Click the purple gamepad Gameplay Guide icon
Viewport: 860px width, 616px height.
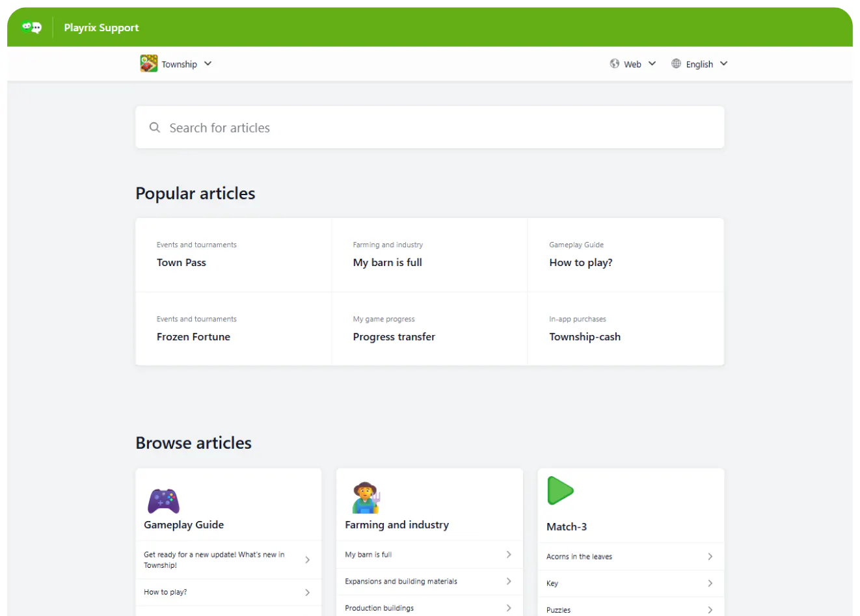pos(163,501)
